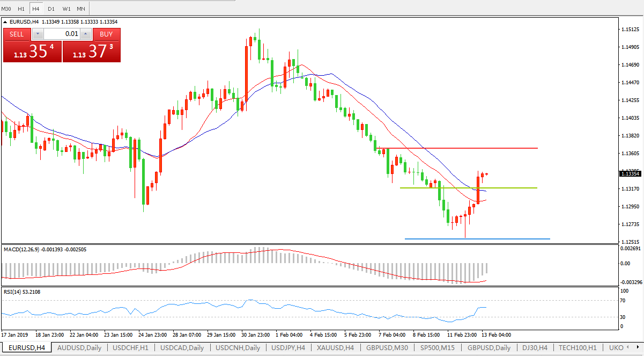Switch chart to M30 timeframe
This screenshot has height=356, width=644.
tap(6, 9)
